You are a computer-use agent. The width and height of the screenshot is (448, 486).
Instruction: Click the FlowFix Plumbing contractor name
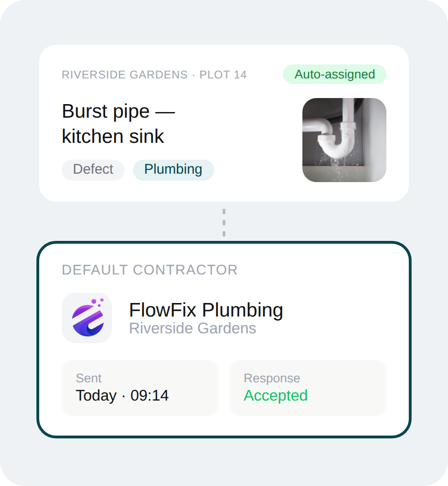206,310
